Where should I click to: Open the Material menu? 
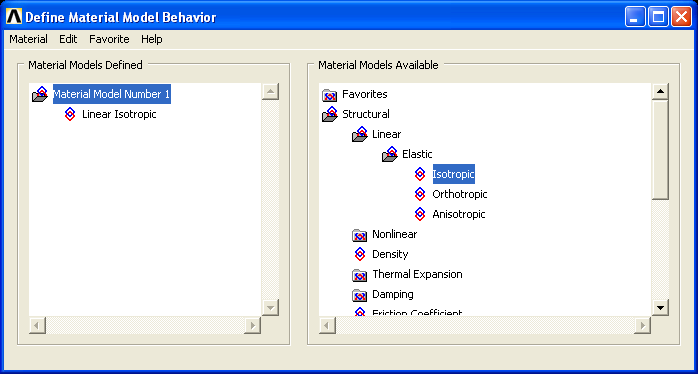28,39
